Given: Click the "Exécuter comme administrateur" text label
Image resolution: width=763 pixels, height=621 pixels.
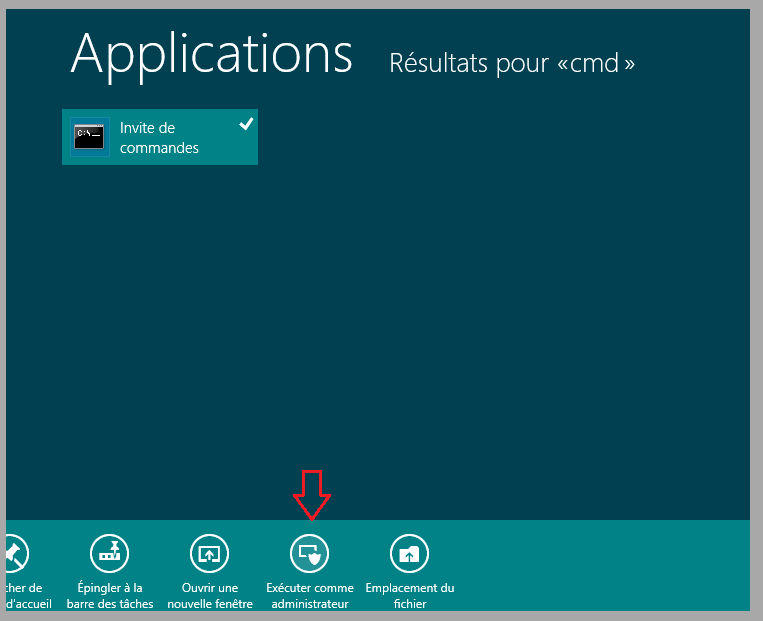Looking at the screenshot, I should click(310, 596).
